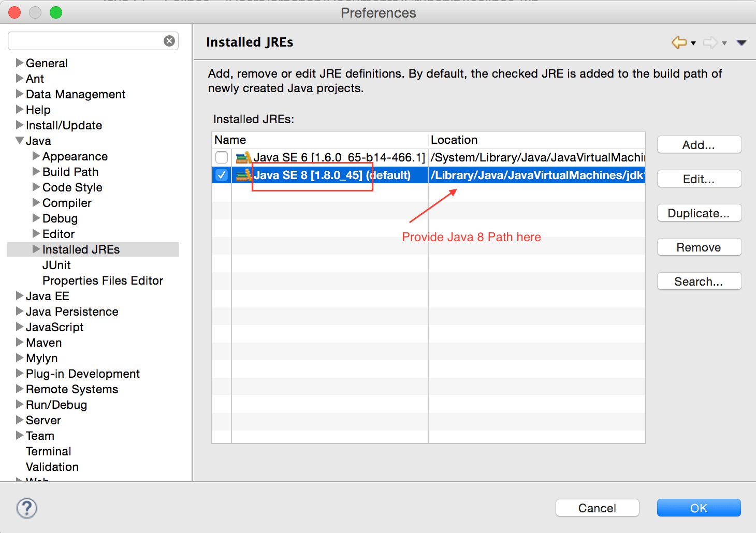Expand the Plug-in Development section
The width and height of the screenshot is (756, 533).
19,373
